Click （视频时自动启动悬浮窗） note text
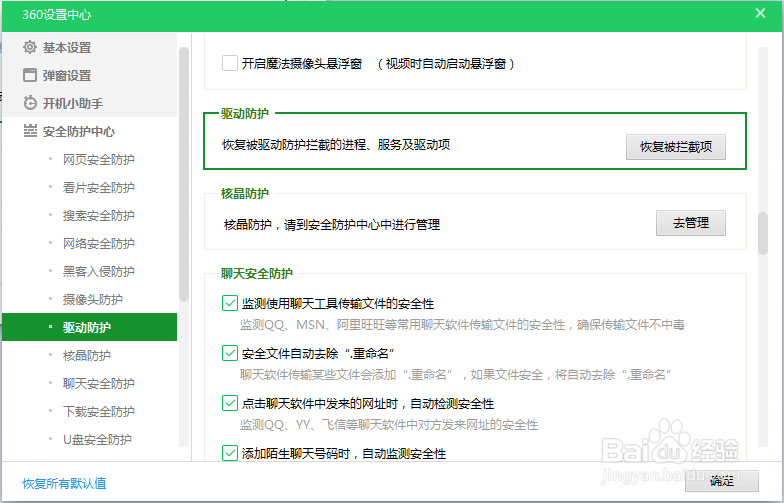Screen dimensions: 784x503 (x=446, y=64)
